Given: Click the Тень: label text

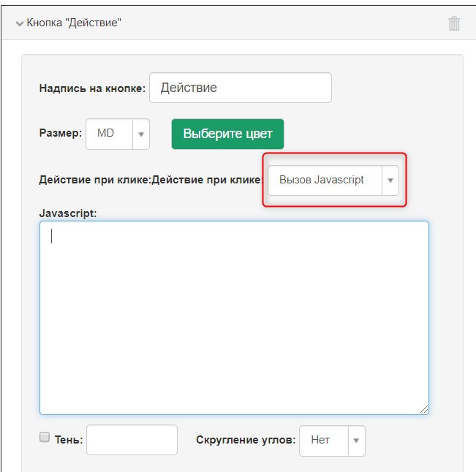Looking at the screenshot, I should (69, 440).
